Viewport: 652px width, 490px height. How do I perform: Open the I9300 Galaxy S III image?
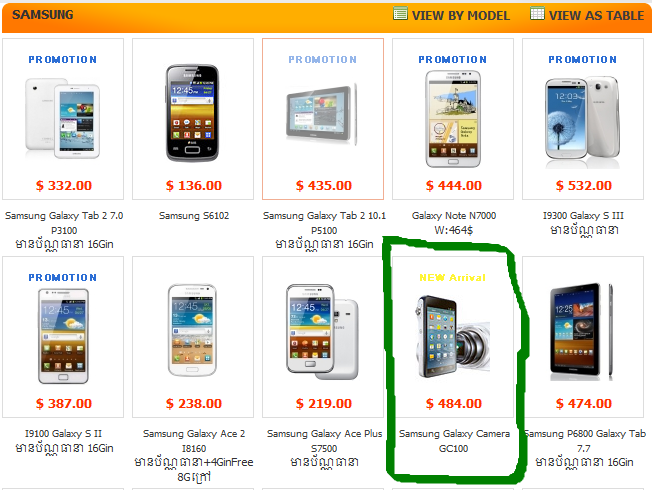click(x=583, y=118)
